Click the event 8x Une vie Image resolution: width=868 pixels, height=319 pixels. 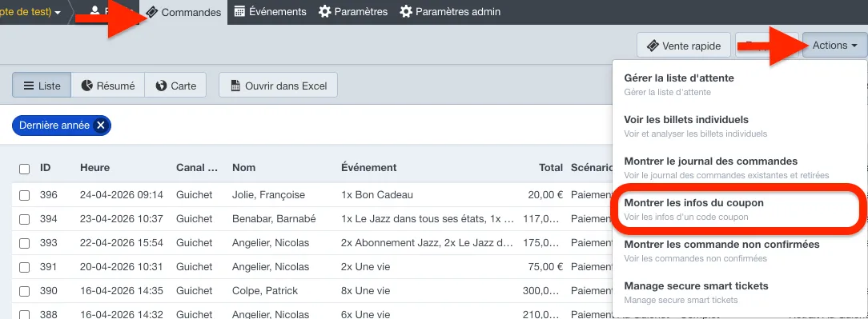[x=365, y=291]
